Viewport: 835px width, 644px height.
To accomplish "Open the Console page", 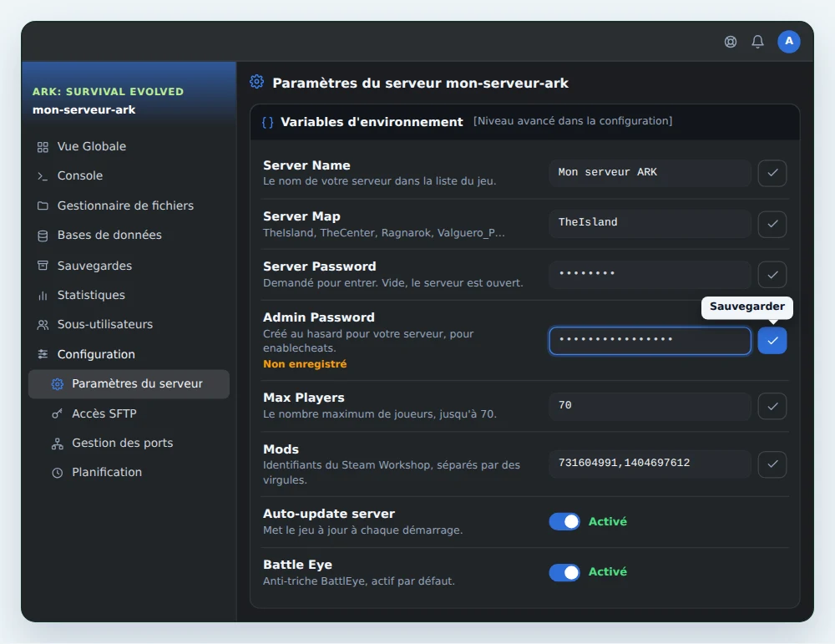I will pos(129,175).
